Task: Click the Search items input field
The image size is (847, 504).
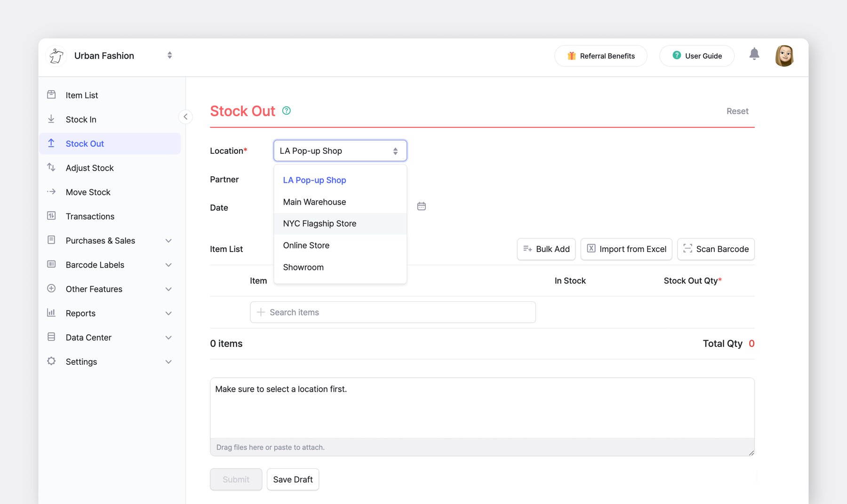Action: pos(392,313)
